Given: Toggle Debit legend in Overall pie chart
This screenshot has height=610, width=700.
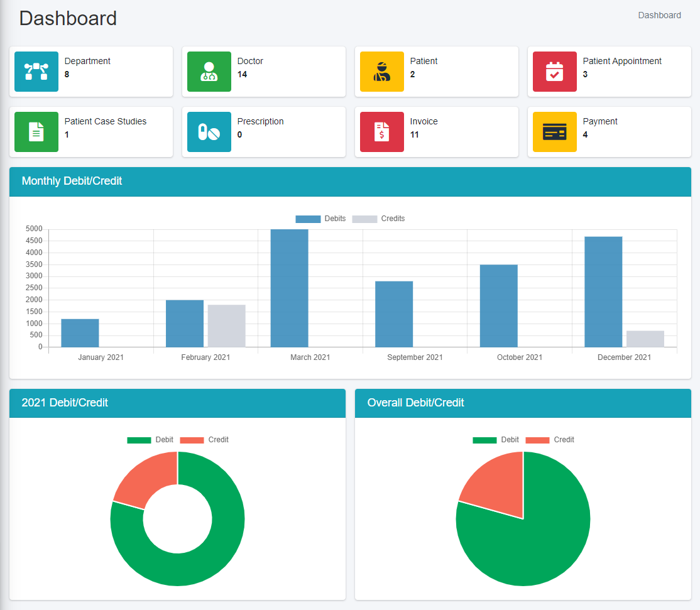Looking at the screenshot, I should tap(496, 440).
